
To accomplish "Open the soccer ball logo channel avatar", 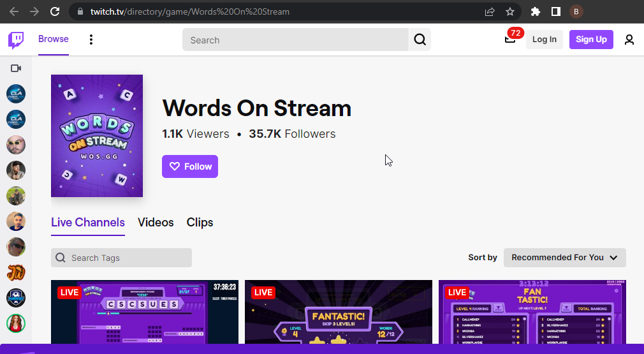I will click(x=16, y=298).
